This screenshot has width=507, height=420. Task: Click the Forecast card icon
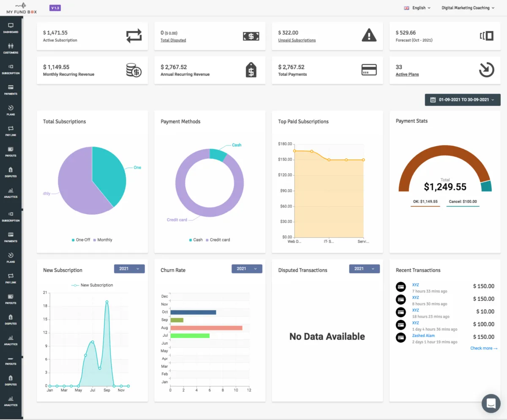coord(486,36)
